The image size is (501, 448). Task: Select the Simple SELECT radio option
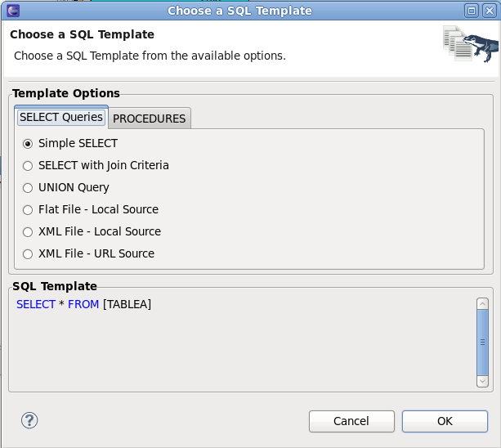[28, 143]
